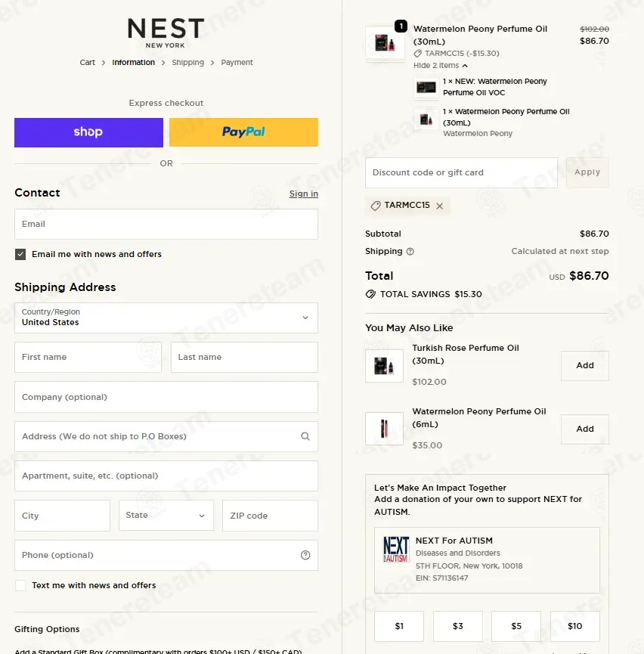
Task: Pay with Shop express checkout
Action: 88,132
